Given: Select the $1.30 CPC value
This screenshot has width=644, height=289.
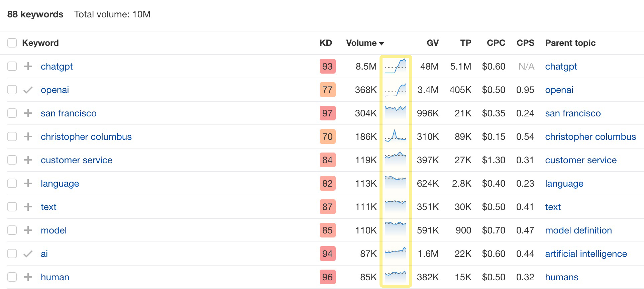Looking at the screenshot, I should (x=494, y=160).
